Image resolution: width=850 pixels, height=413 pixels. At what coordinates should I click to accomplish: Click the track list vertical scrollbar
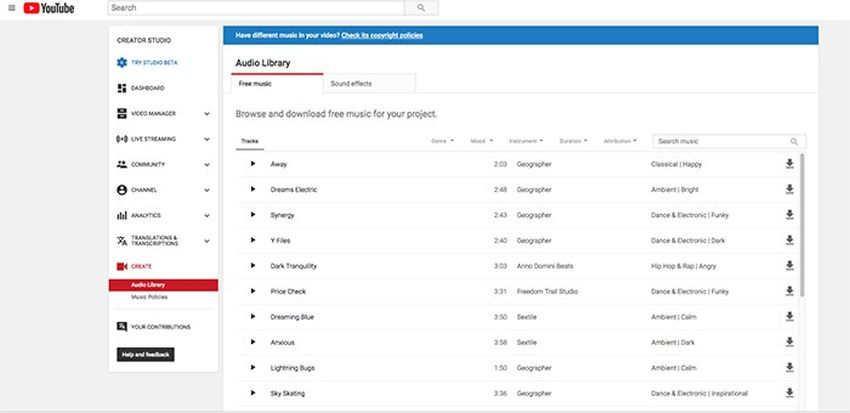(802, 225)
